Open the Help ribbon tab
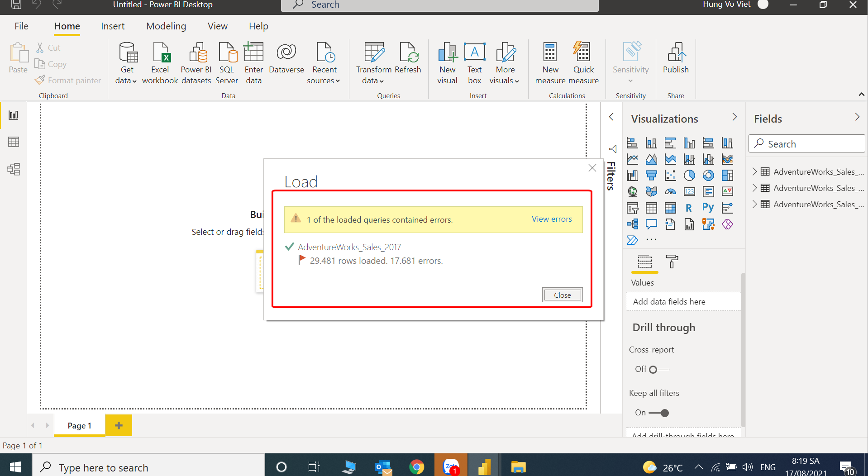The width and height of the screenshot is (868, 476). 258,26
